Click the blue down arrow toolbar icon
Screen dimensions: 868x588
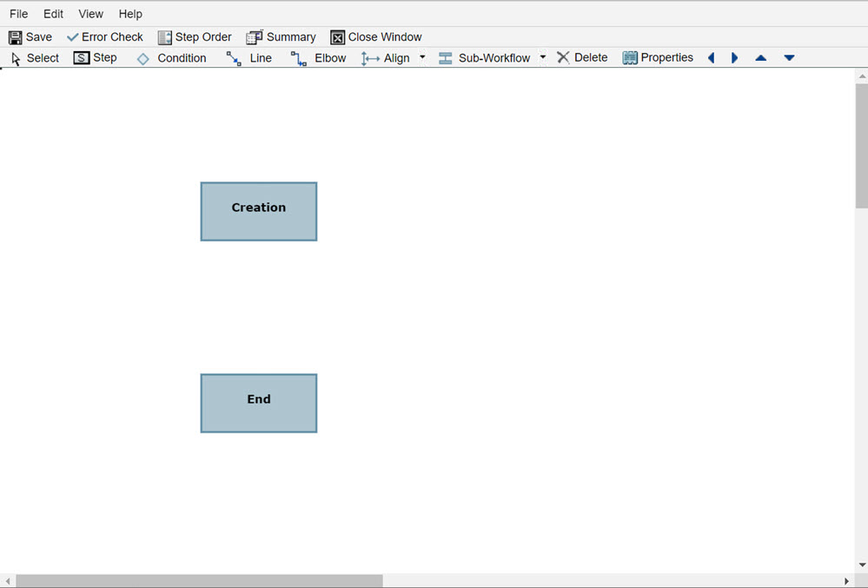(788, 57)
